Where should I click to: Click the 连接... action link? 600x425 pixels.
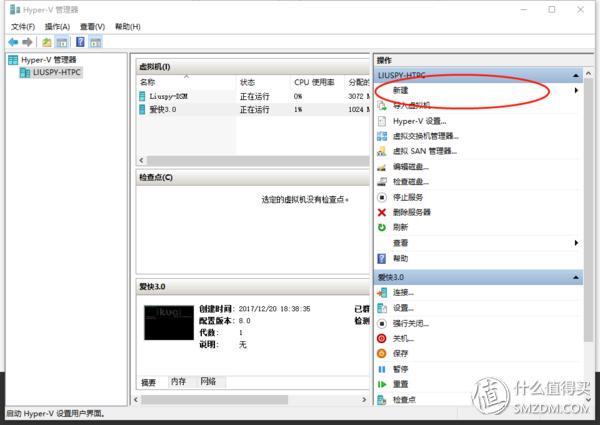403,293
